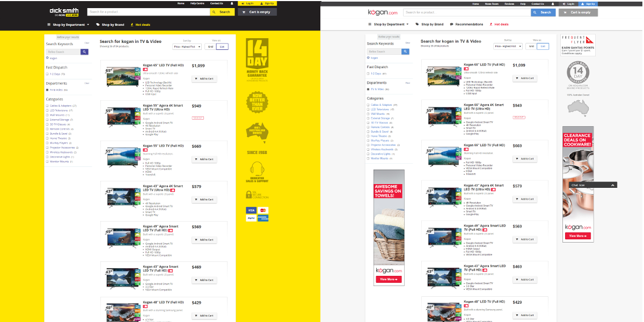The image size is (644, 322).
Task: Open notifications bell on Kogan site
Action: 553,4
